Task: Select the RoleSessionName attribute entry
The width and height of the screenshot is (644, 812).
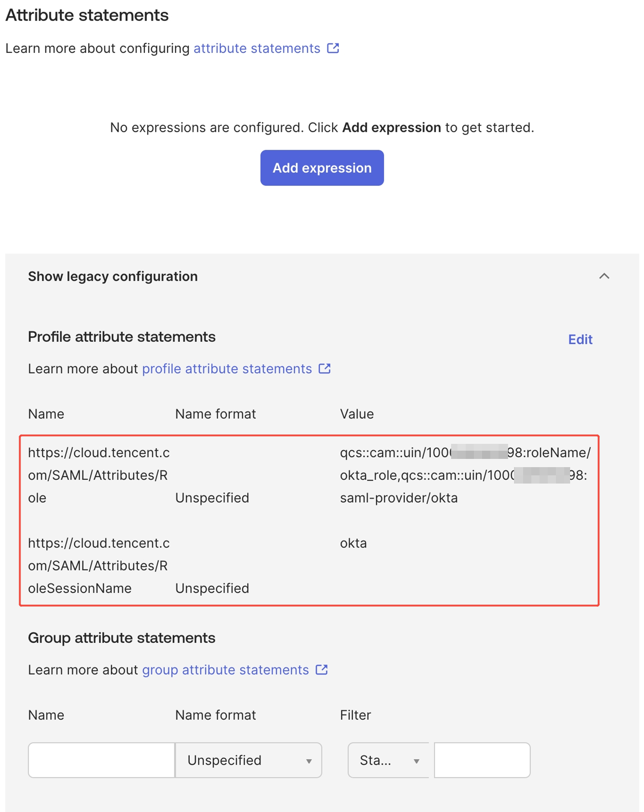Action: point(99,566)
